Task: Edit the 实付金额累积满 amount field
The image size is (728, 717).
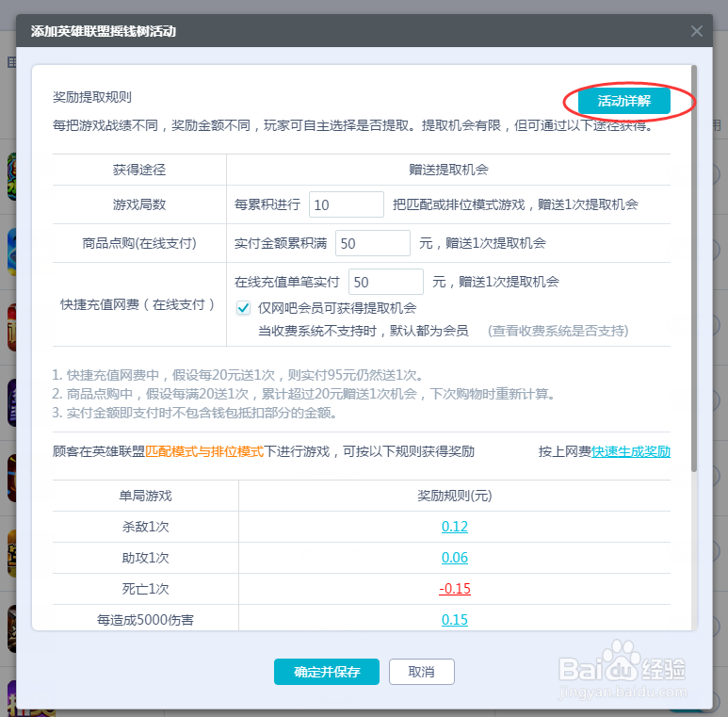Action: [x=373, y=243]
